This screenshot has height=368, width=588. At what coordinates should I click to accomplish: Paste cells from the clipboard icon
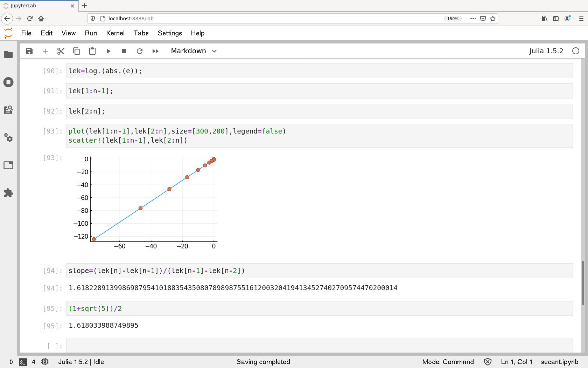[x=92, y=51]
